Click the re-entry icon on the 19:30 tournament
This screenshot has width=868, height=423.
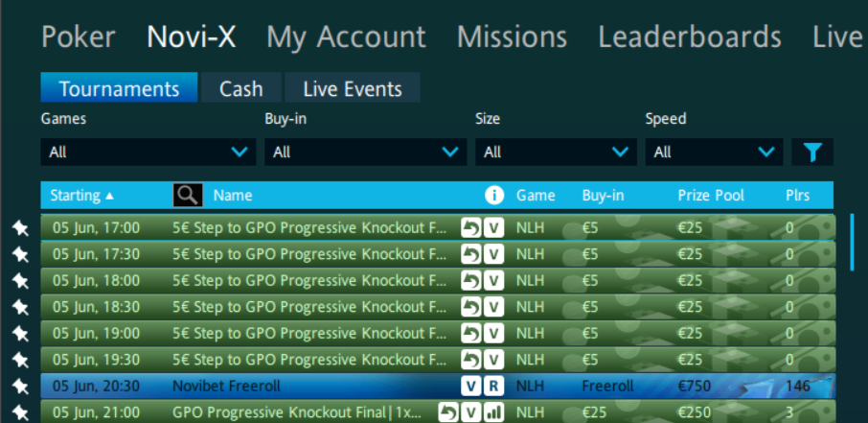(470, 360)
